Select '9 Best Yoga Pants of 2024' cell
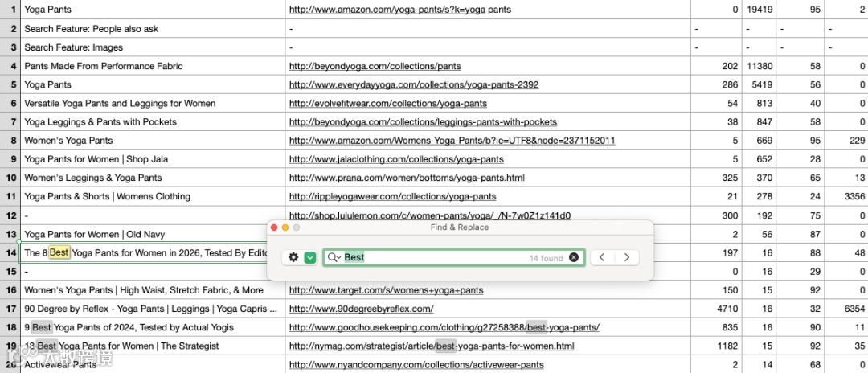868x373 pixels. [x=153, y=328]
